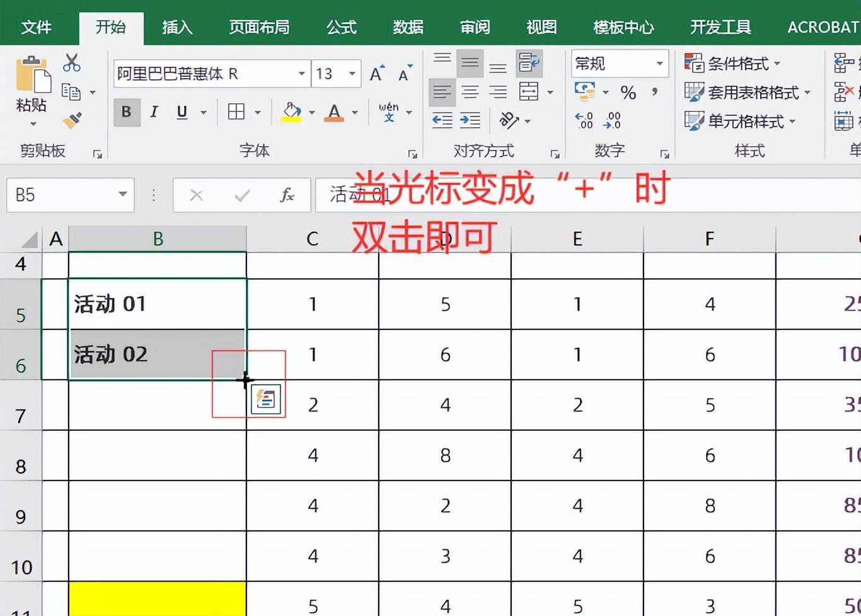Apply percent style
The height and width of the screenshot is (616, 861).
pos(628,93)
